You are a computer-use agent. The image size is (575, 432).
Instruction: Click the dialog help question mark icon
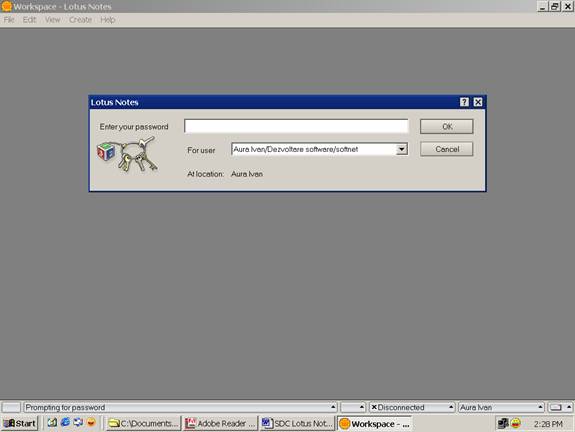point(464,102)
